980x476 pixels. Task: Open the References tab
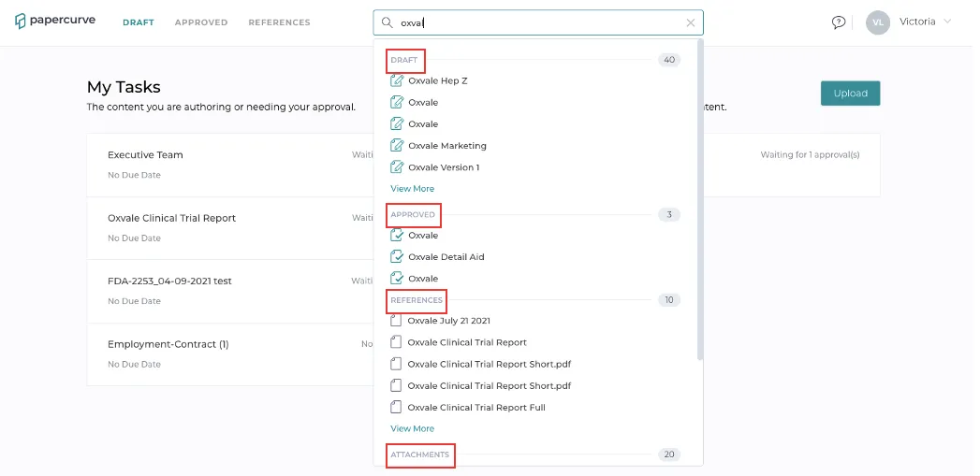point(279,22)
